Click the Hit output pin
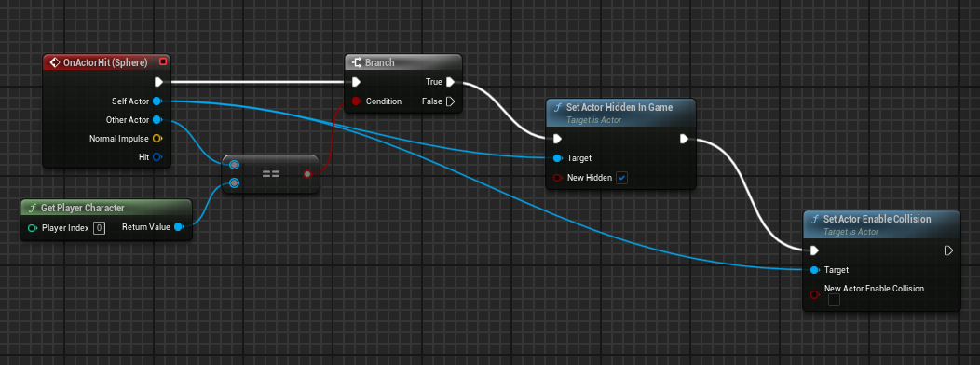Viewport: 980px width, 365px height. tap(157, 156)
